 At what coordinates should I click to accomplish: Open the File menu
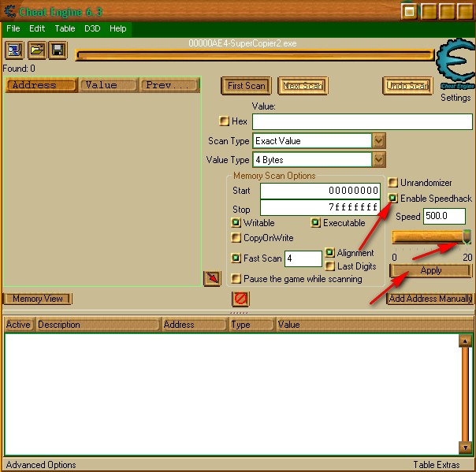[x=13, y=29]
